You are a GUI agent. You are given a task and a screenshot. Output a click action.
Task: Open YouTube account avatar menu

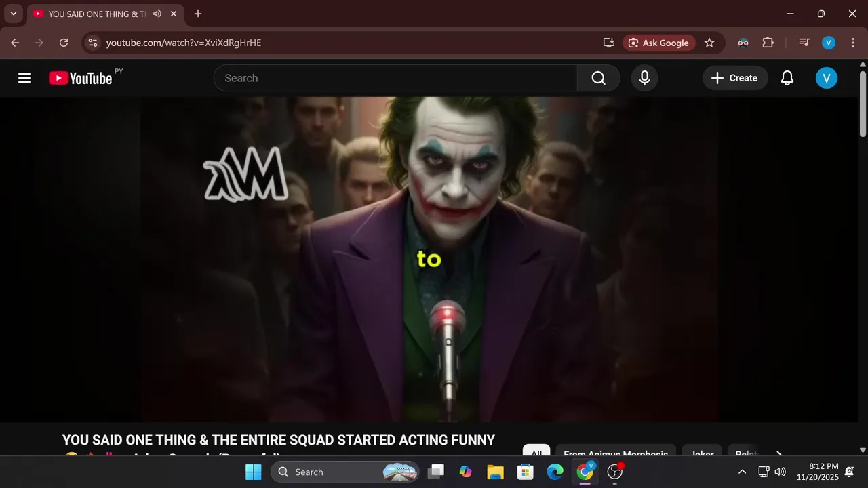(826, 78)
